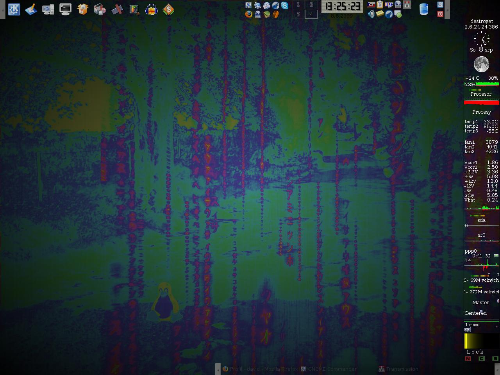Launch the colorful editor icon with pencil
This screenshot has height=375, width=500.
[134, 9]
